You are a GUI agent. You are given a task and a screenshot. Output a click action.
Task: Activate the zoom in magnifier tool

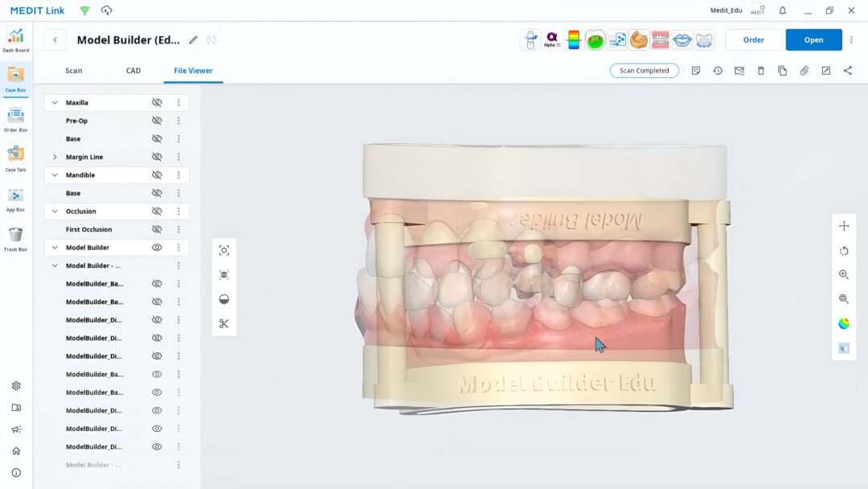point(844,274)
